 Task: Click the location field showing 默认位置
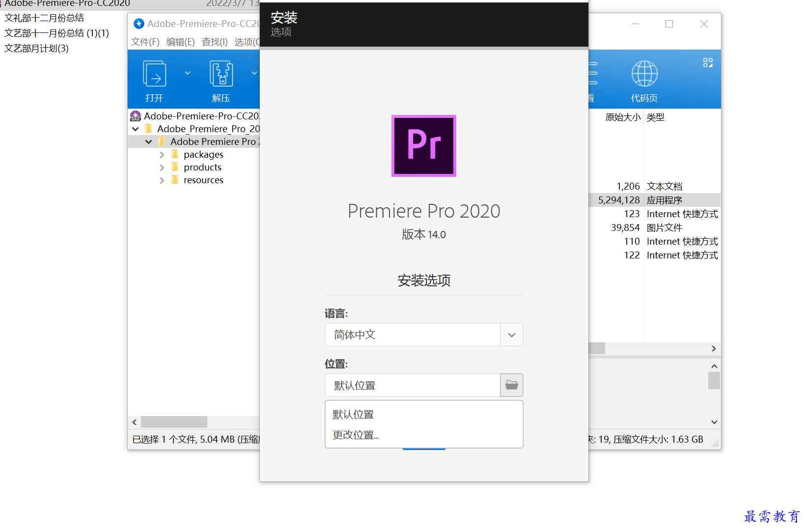pyautogui.click(x=413, y=385)
